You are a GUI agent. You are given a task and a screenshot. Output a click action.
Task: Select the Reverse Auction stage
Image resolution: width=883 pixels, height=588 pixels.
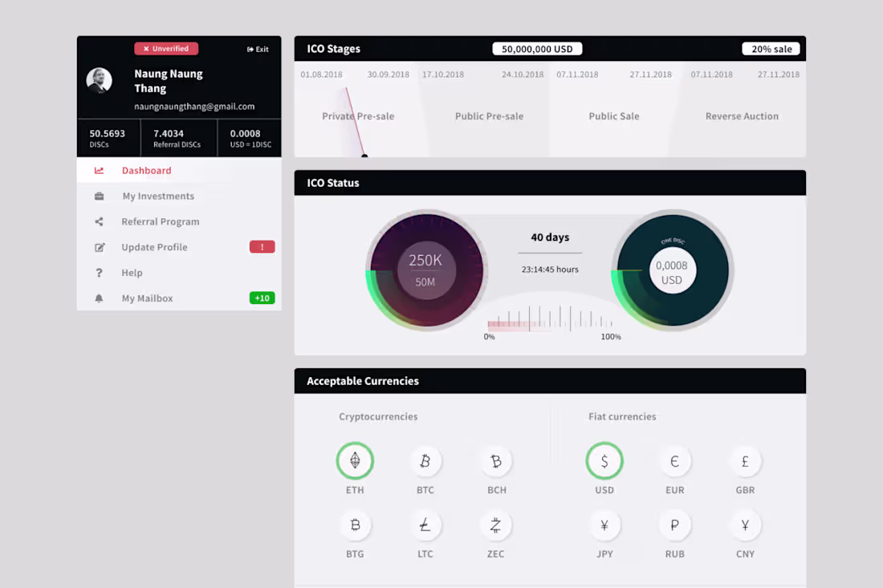point(743,116)
